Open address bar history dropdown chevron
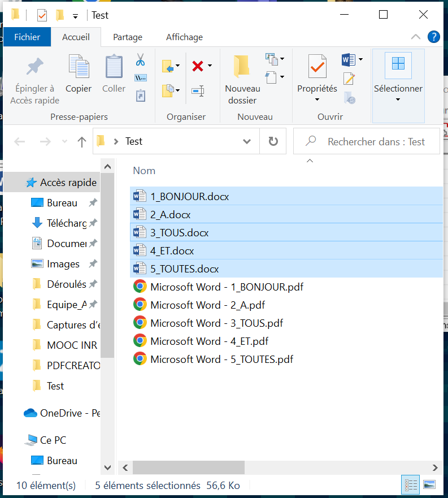This screenshot has height=498, width=448. point(247,141)
